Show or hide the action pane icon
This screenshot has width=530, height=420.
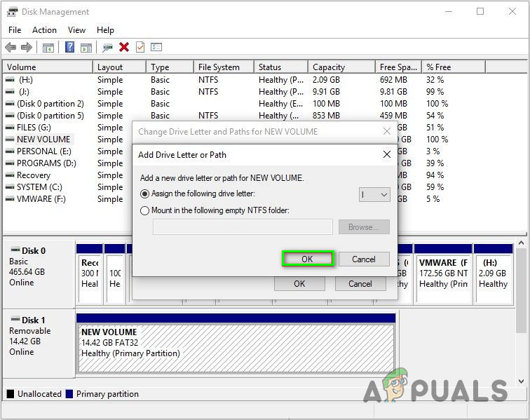[86, 48]
